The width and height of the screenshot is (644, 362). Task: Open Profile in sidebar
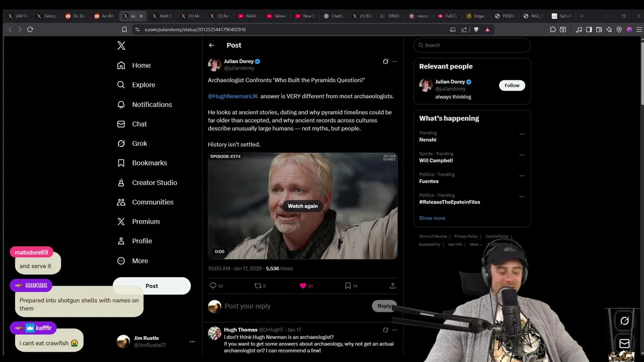click(134, 241)
